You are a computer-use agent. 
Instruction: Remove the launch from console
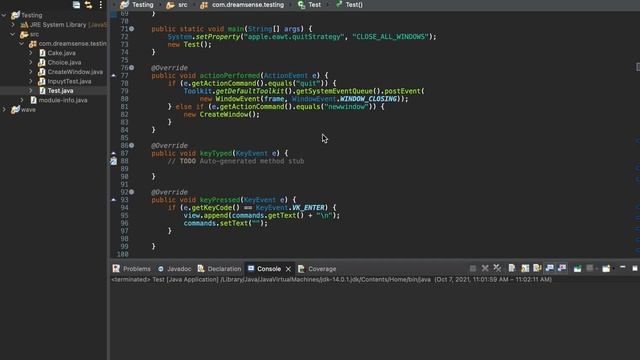point(485,268)
